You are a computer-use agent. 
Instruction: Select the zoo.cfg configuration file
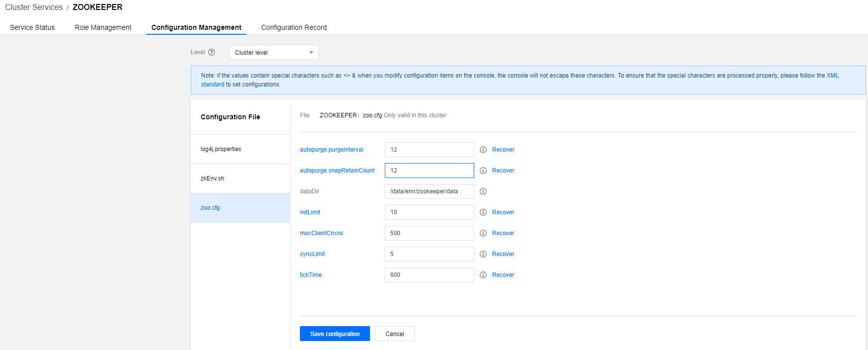coord(240,208)
